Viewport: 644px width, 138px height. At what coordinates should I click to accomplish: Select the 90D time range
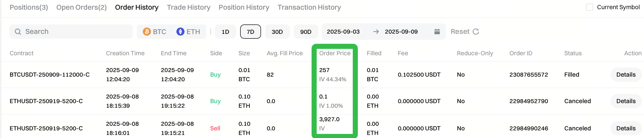[306, 32]
